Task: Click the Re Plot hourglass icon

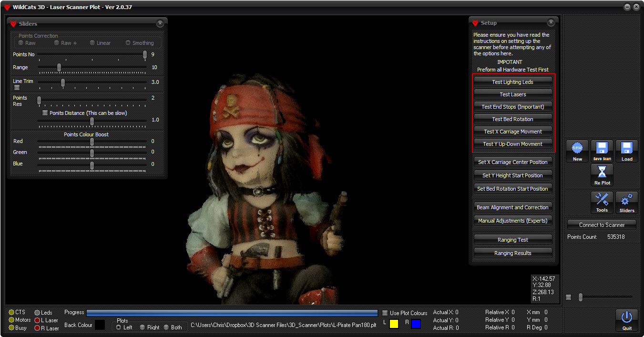Action: click(x=602, y=175)
